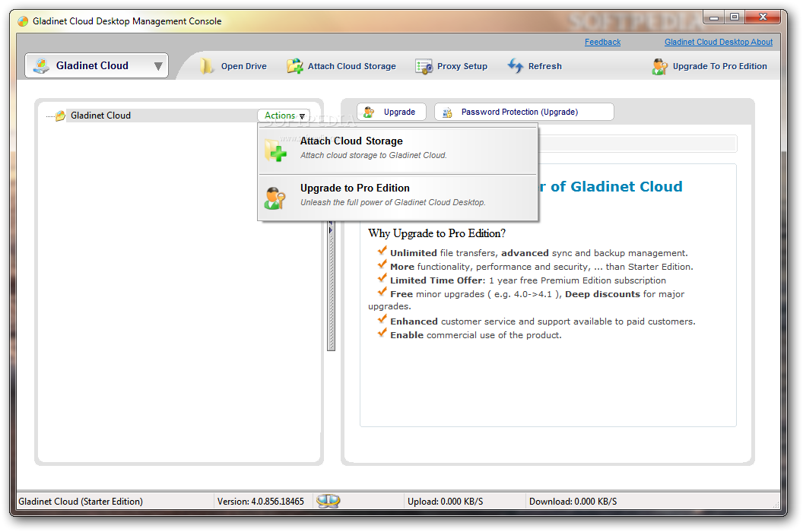
Task: Click the Proxy Setup icon
Action: click(424, 67)
